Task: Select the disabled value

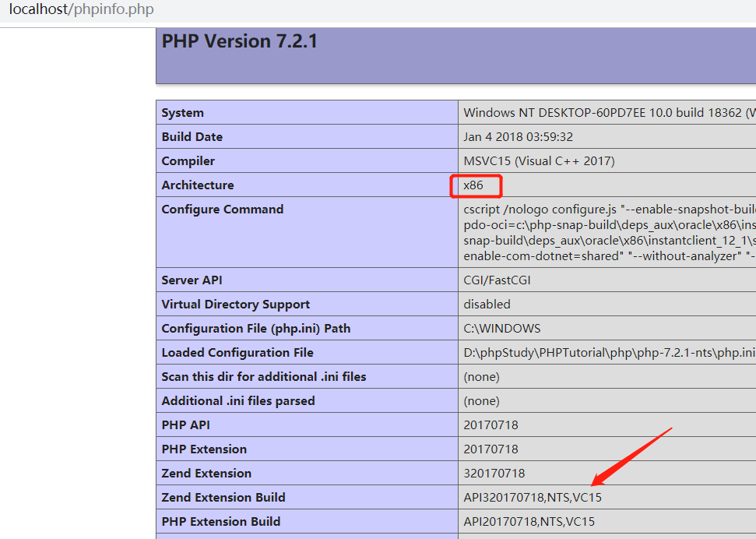Action: pos(487,305)
